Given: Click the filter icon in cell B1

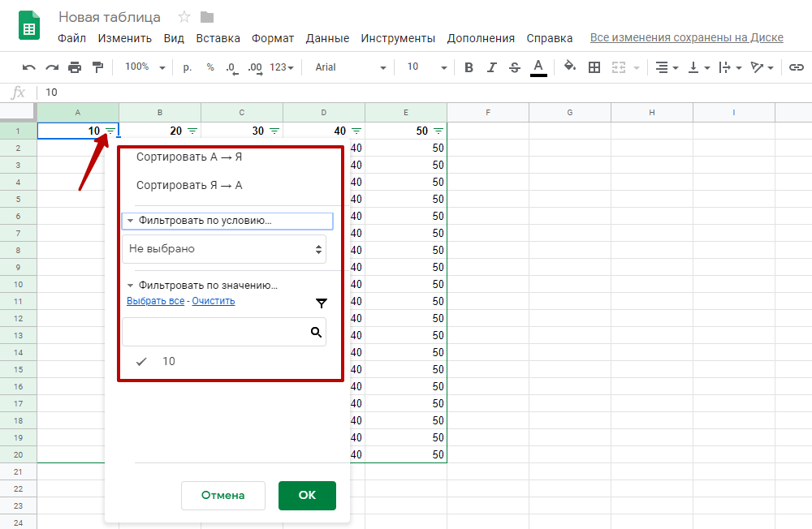Looking at the screenshot, I should tap(192, 131).
